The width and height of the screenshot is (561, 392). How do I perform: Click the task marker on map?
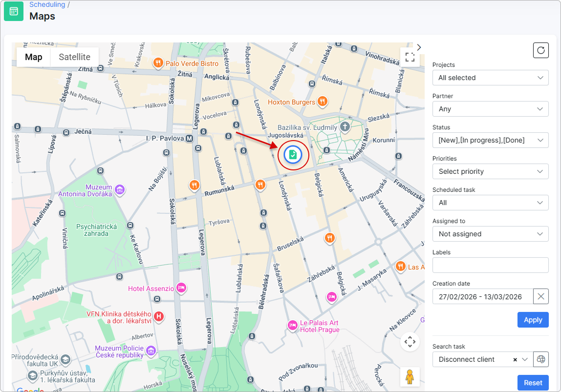click(x=293, y=155)
